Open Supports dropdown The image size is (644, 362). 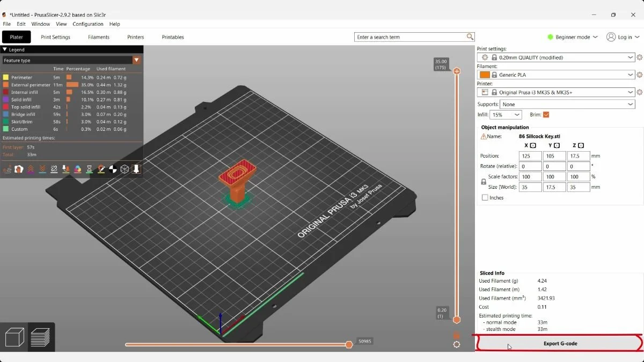click(x=567, y=105)
